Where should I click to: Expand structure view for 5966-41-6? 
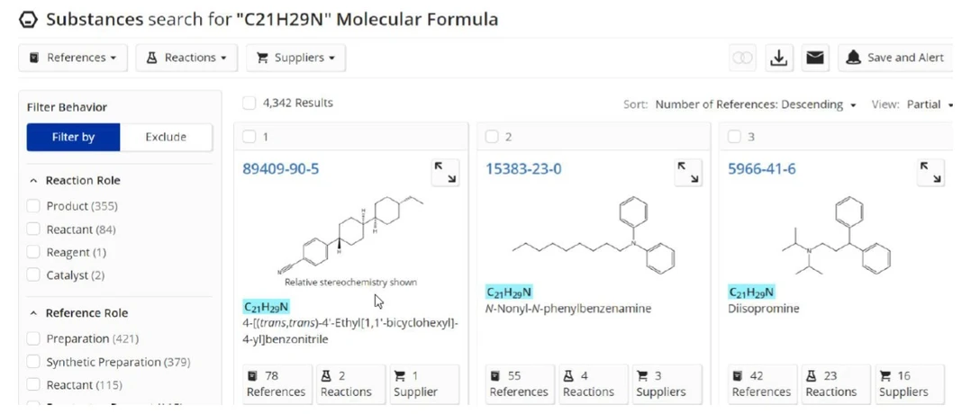pos(930,172)
